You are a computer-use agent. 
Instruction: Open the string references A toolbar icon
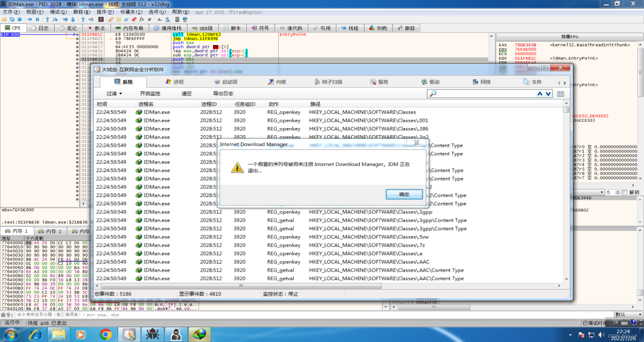(160, 19)
